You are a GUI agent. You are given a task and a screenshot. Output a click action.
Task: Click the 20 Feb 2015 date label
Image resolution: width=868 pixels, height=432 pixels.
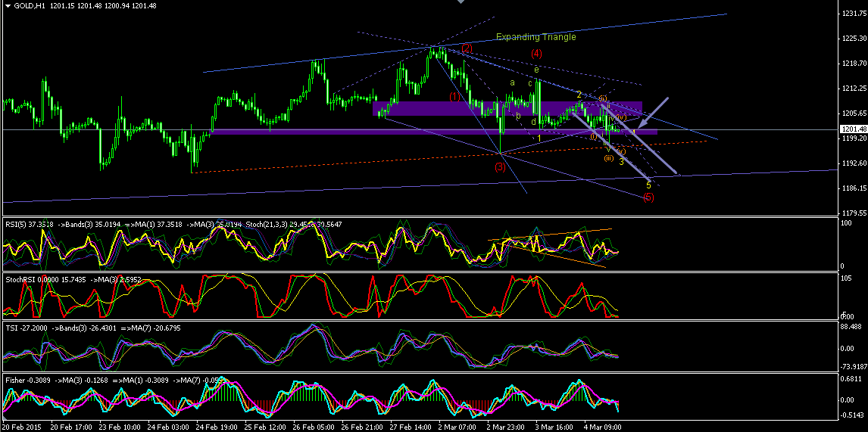coord(21,427)
